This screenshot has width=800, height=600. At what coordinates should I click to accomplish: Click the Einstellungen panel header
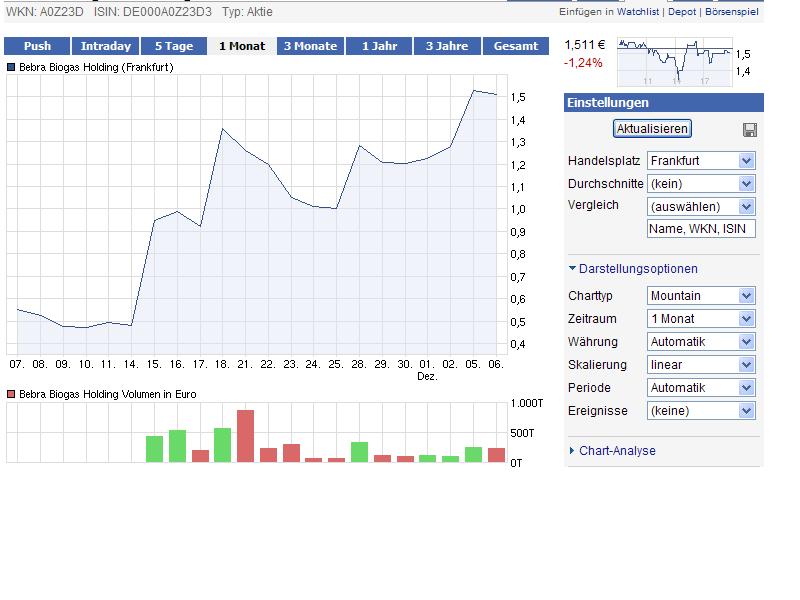point(664,103)
